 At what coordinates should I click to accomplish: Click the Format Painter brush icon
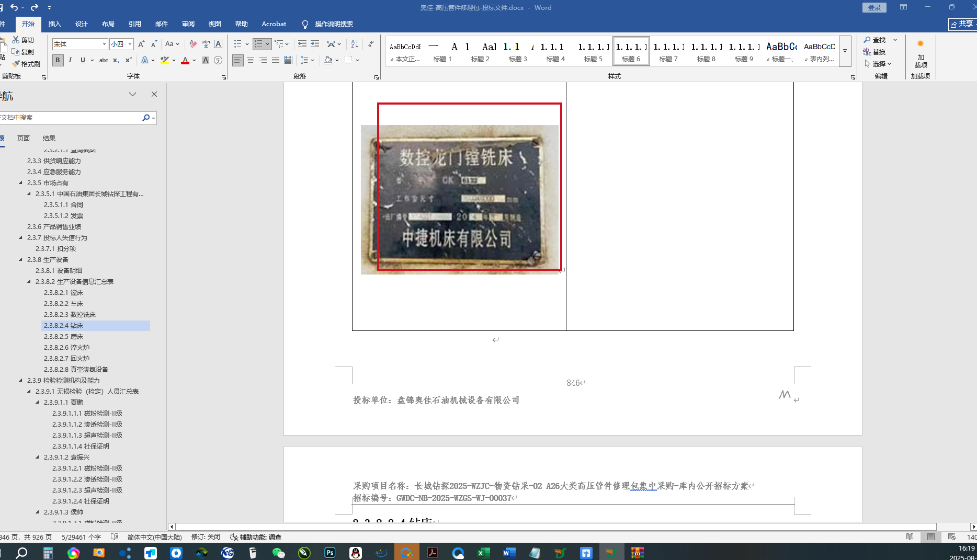click(x=16, y=64)
